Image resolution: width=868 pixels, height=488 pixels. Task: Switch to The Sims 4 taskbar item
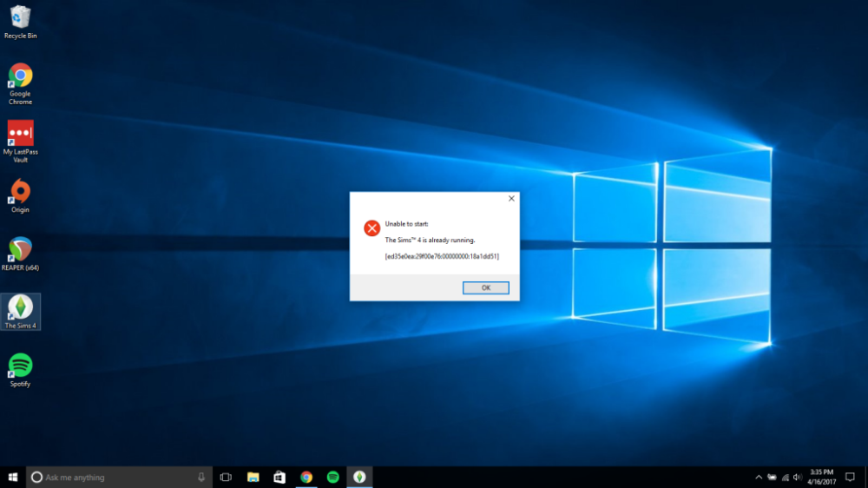358,477
